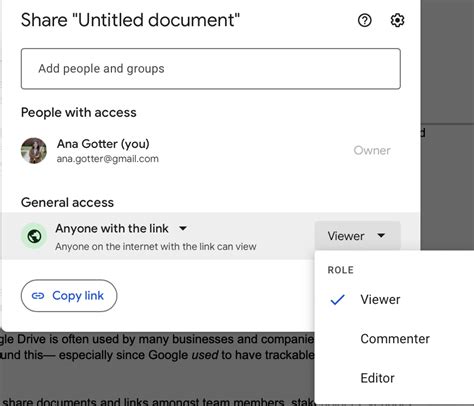Screen dimensions: 474x406
Task: Click the Copy link button
Action: (x=69, y=296)
